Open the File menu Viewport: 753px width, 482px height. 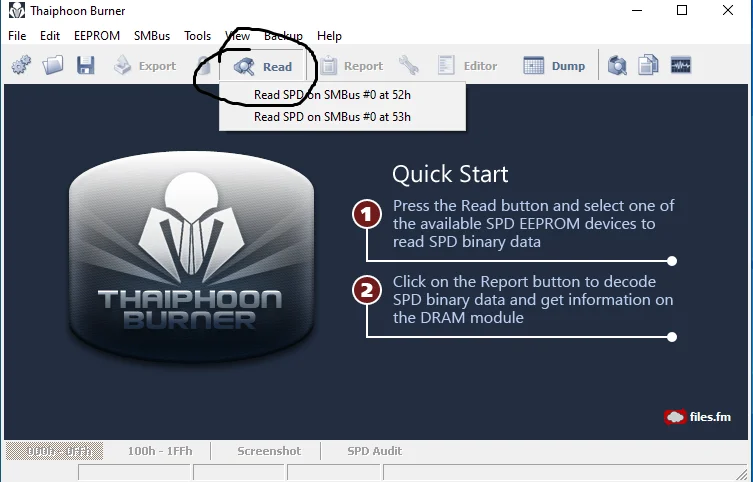coord(17,36)
